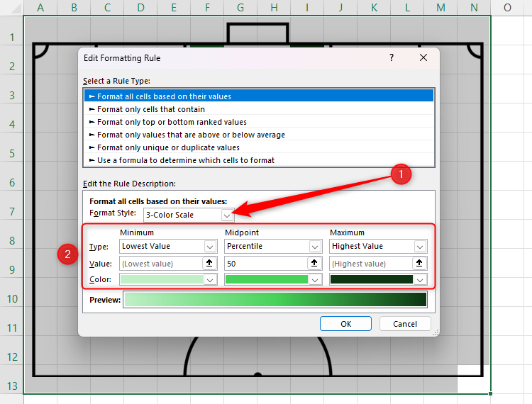Select column D header
Screen dimensions: 532x404
(140, 8)
